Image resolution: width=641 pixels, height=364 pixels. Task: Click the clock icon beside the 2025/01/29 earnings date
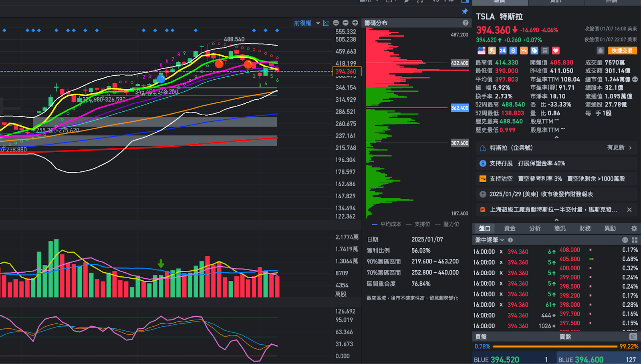click(x=483, y=194)
